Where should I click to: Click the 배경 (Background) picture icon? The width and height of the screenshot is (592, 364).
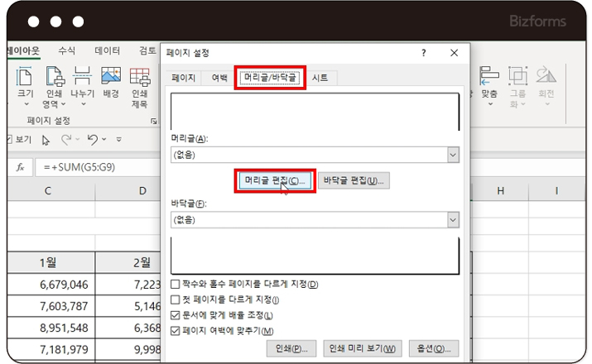(x=111, y=76)
